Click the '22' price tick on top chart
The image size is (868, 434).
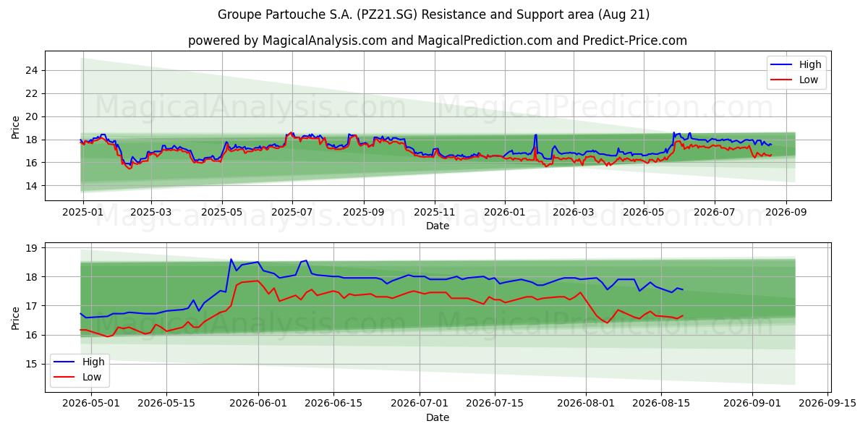[33, 93]
